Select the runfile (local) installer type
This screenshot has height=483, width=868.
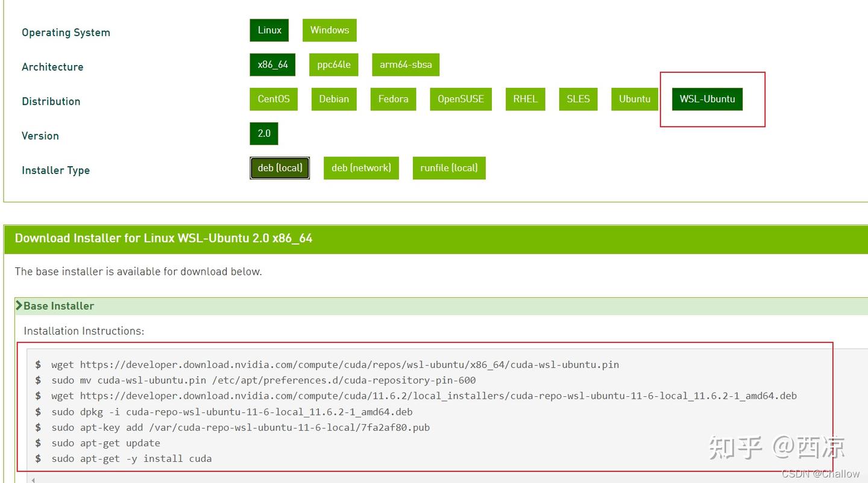(x=449, y=168)
